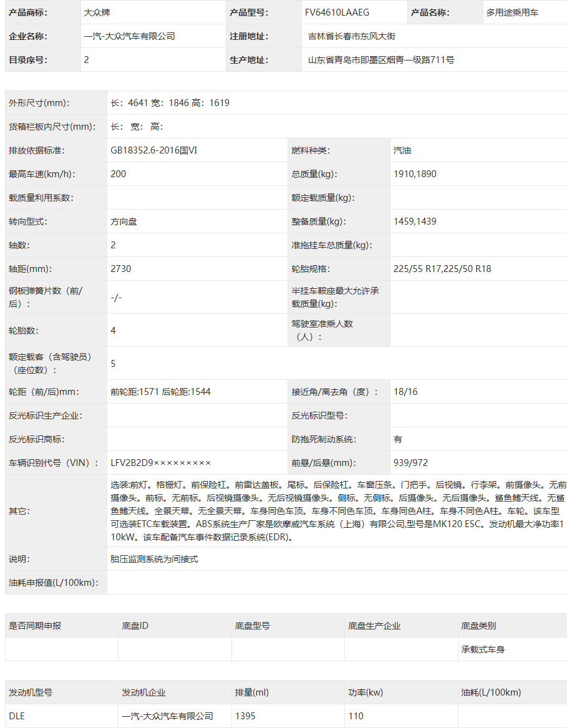Select the registration address 吉林省长春市东风大街
This screenshot has width=567, height=728.
352,36
